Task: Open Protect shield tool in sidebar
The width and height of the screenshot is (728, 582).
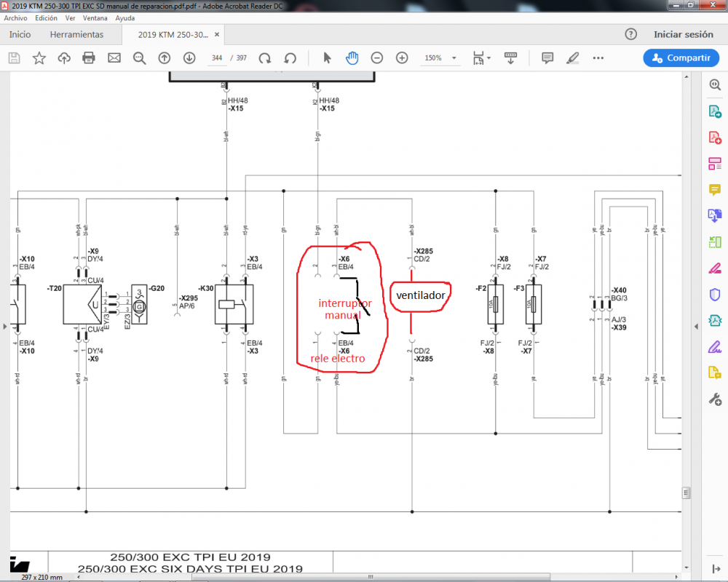Action: point(715,295)
